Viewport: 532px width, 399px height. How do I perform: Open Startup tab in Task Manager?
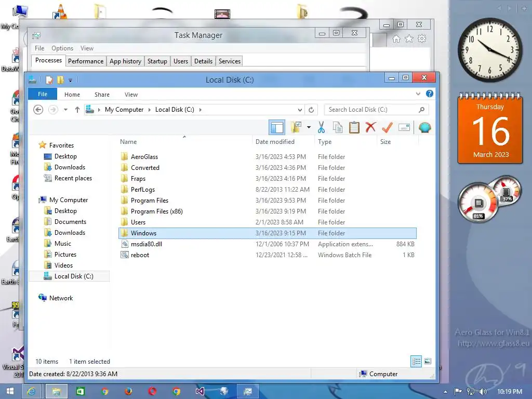(x=157, y=61)
